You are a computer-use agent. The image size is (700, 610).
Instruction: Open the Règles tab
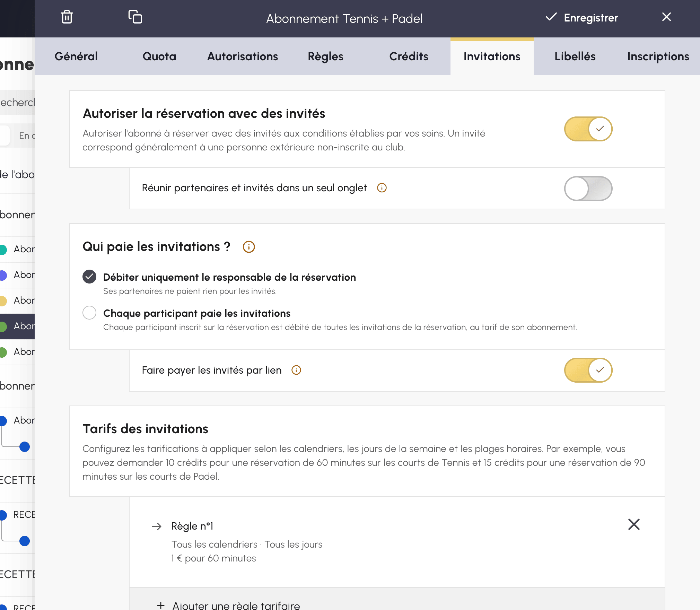tap(326, 56)
